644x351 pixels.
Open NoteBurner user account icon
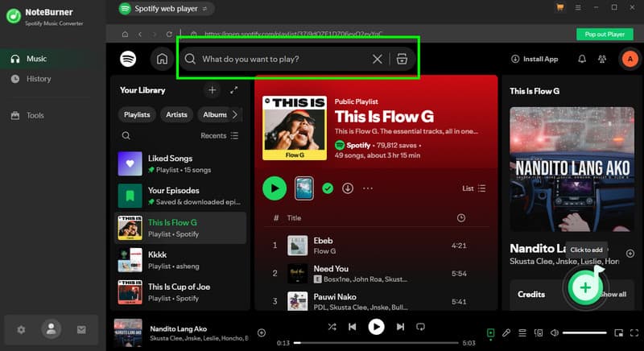click(x=51, y=329)
